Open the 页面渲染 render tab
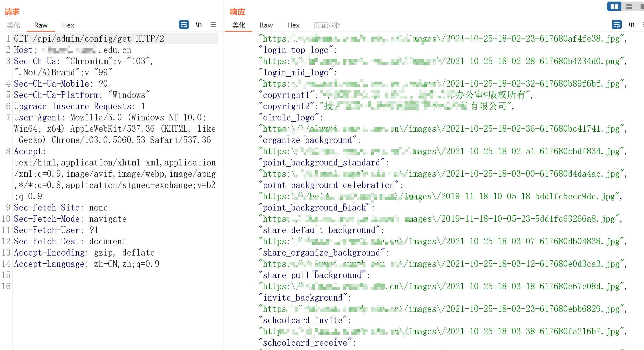 pos(326,25)
